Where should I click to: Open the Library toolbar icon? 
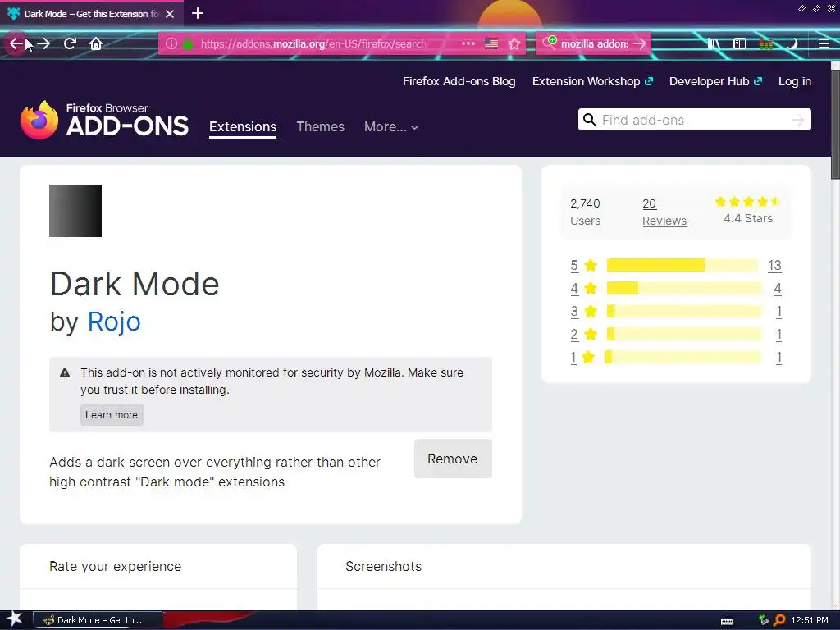tap(713, 43)
